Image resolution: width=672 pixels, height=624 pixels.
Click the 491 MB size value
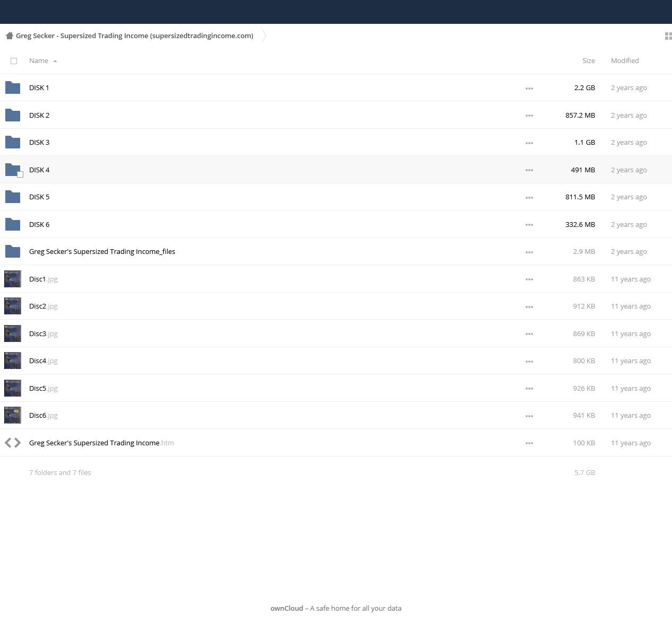pos(583,170)
